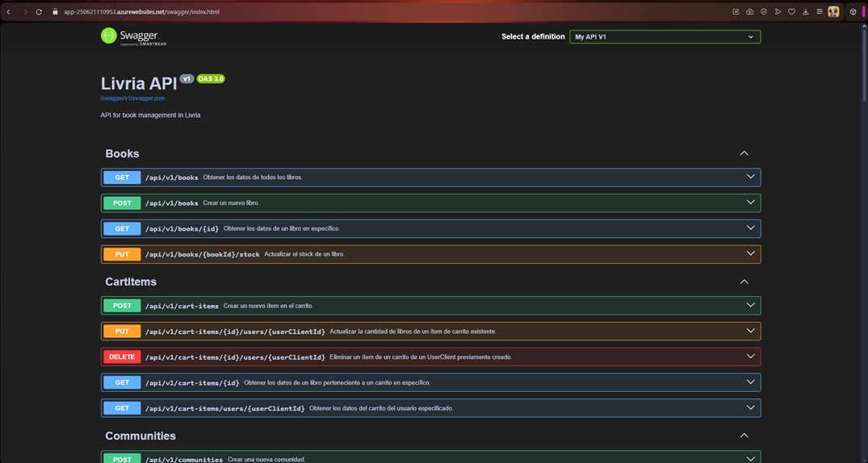Click text 'Actualizar el stock de un libro.'

point(304,254)
